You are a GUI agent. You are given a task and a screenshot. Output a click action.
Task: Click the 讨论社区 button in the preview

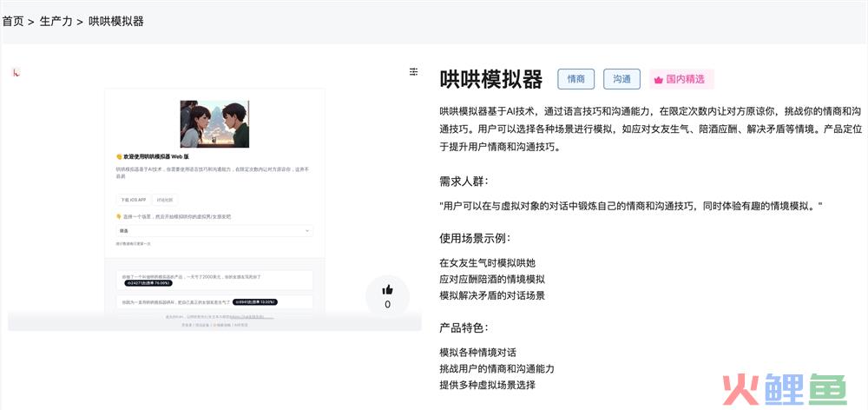click(x=165, y=200)
